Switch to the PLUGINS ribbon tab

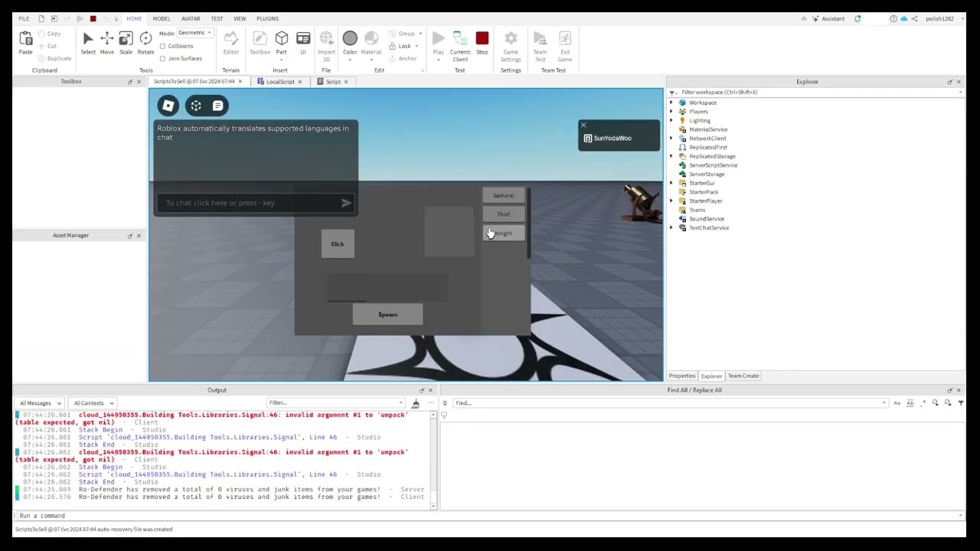pos(267,18)
